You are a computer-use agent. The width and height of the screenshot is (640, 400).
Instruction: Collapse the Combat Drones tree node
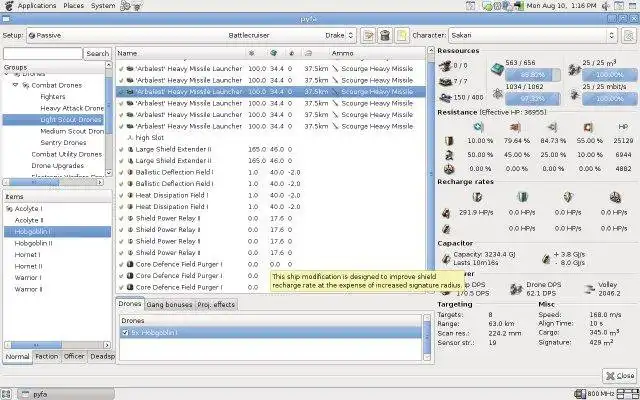(16, 85)
